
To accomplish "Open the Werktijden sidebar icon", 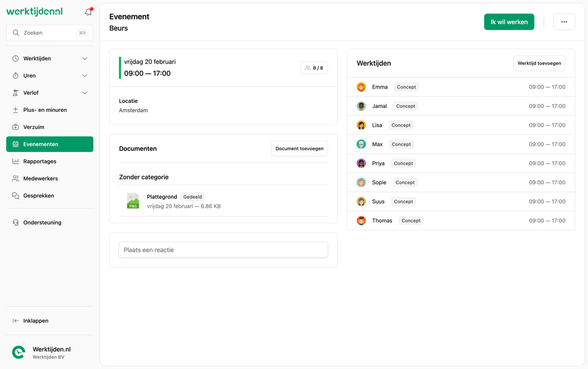I will (x=15, y=58).
